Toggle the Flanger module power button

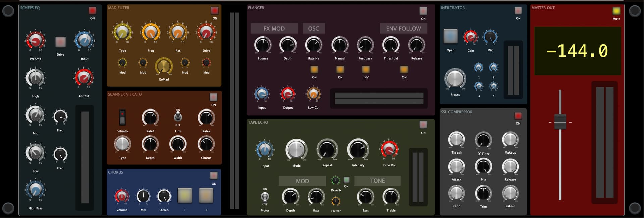coord(423,11)
